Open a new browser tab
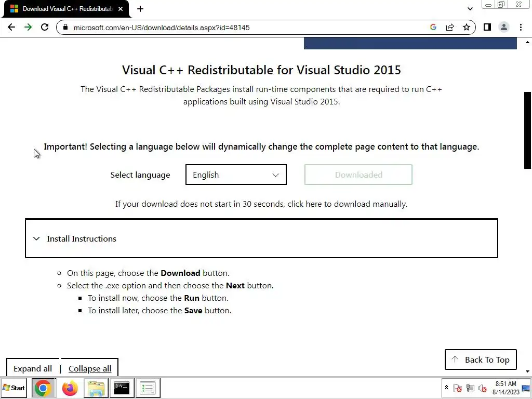532x399 pixels. point(140,9)
